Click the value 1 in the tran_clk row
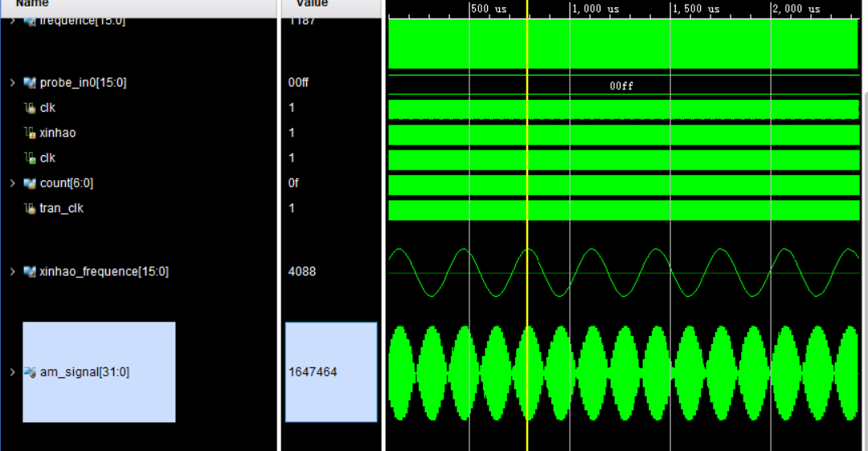 [292, 208]
